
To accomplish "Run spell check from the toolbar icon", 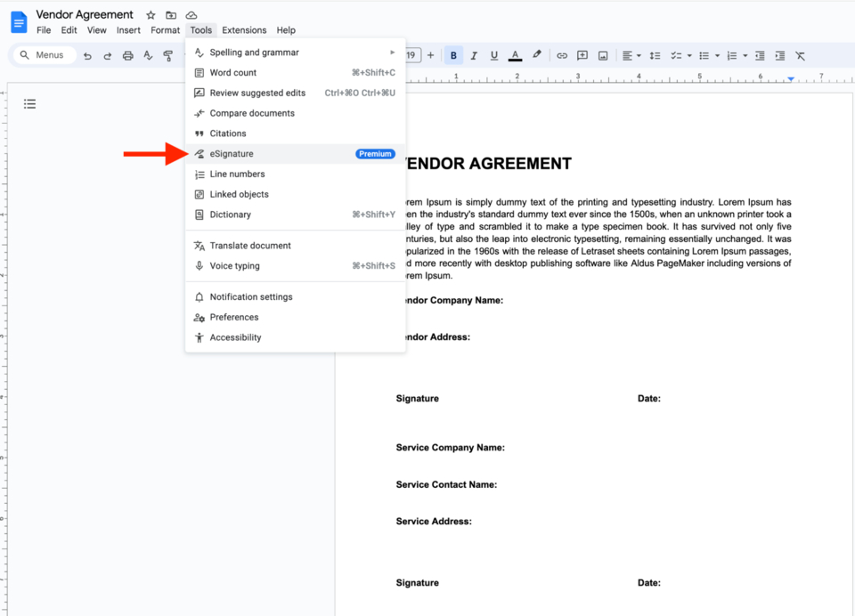I will pos(148,55).
